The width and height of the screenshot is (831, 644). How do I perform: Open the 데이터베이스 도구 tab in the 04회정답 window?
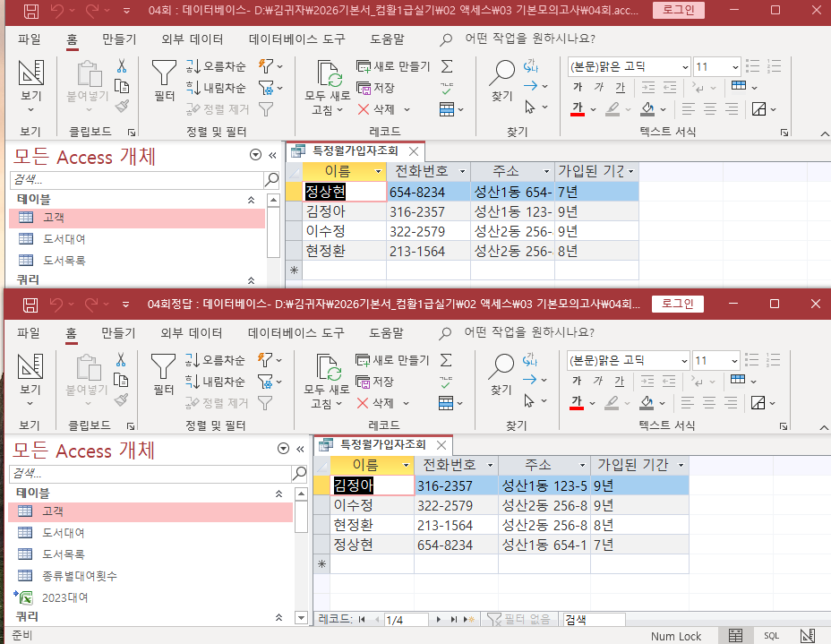click(296, 333)
